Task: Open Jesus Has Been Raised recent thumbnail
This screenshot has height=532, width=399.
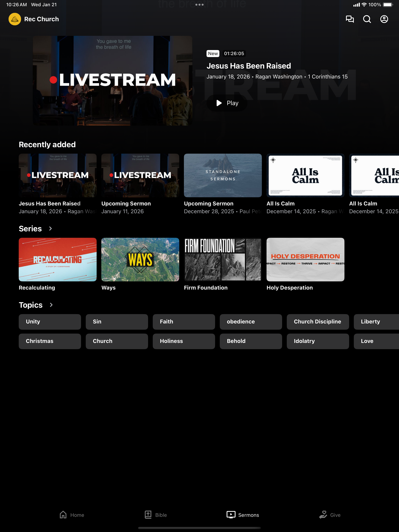Action: click(58, 175)
